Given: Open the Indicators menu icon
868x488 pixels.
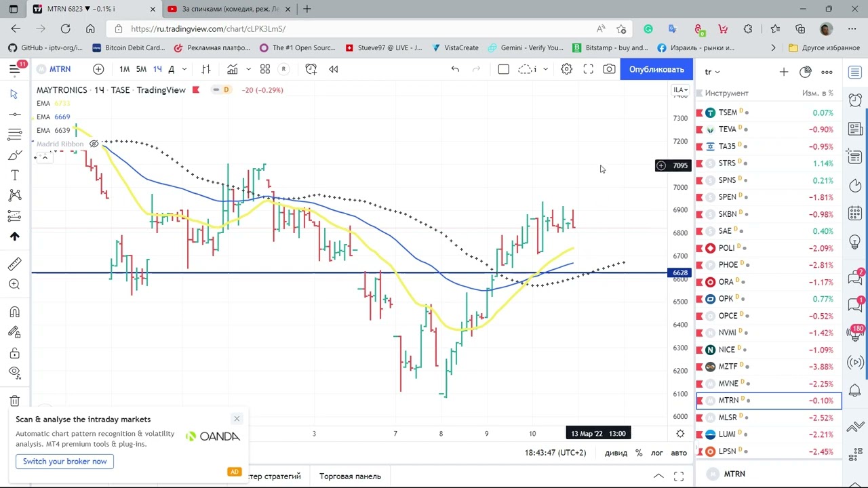Looking at the screenshot, I should pos(233,69).
